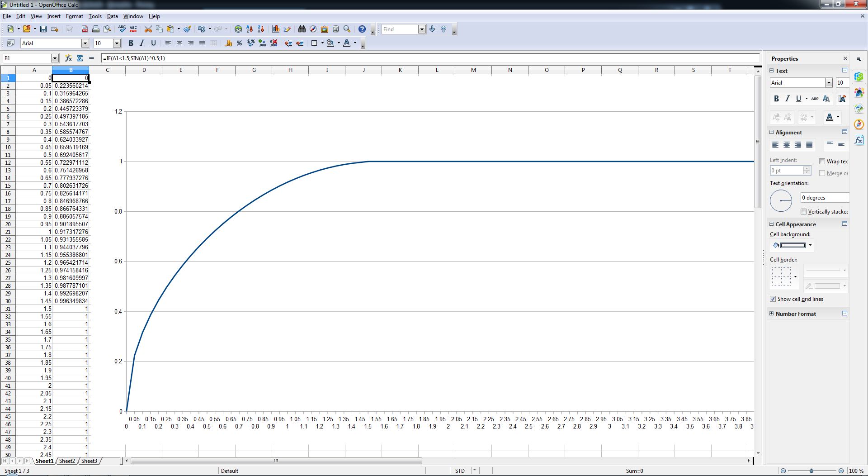Sort column in ascending order
Image resolution: width=868 pixels, height=476 pixels.
[250, 29]
